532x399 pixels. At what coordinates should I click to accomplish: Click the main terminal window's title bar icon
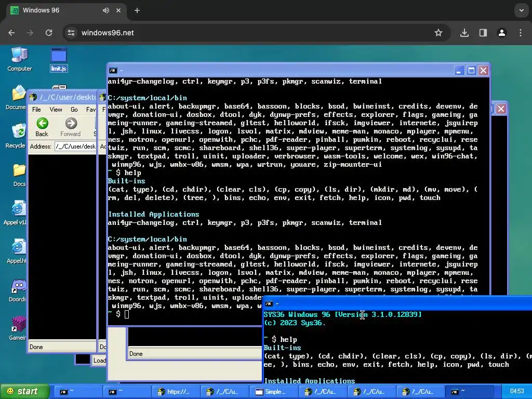pyautogui.click(x=113, y=71)
